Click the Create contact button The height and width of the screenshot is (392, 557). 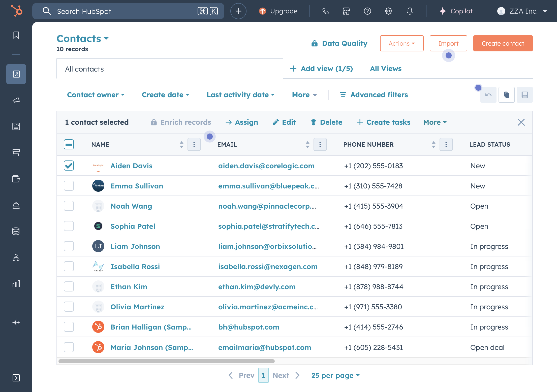coord(503,43)
